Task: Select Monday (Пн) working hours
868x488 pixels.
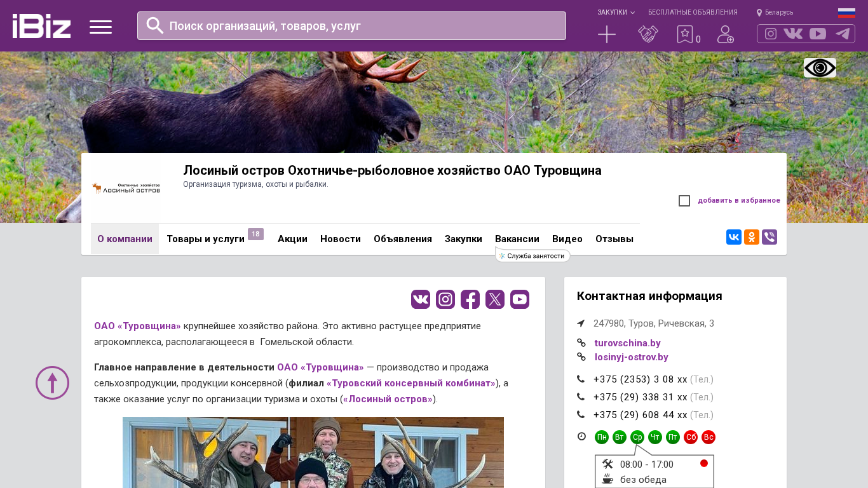Action: (602, 437)
